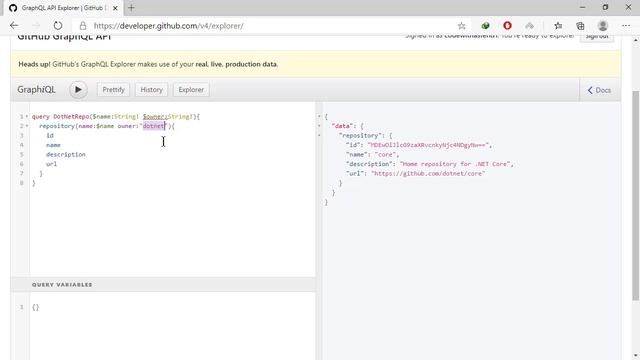Click the Sign out button
Screen dimensions: 640x360
click(597, 37)
